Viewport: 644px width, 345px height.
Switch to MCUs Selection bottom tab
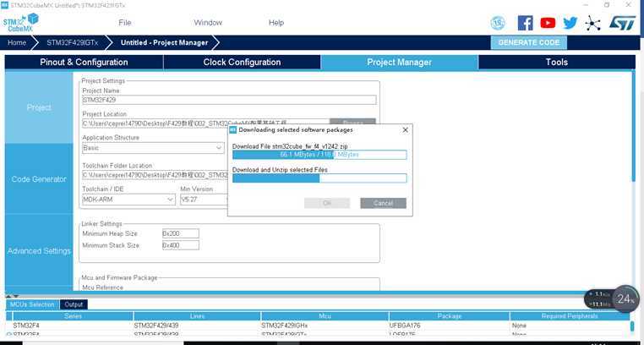click(32, 304)
